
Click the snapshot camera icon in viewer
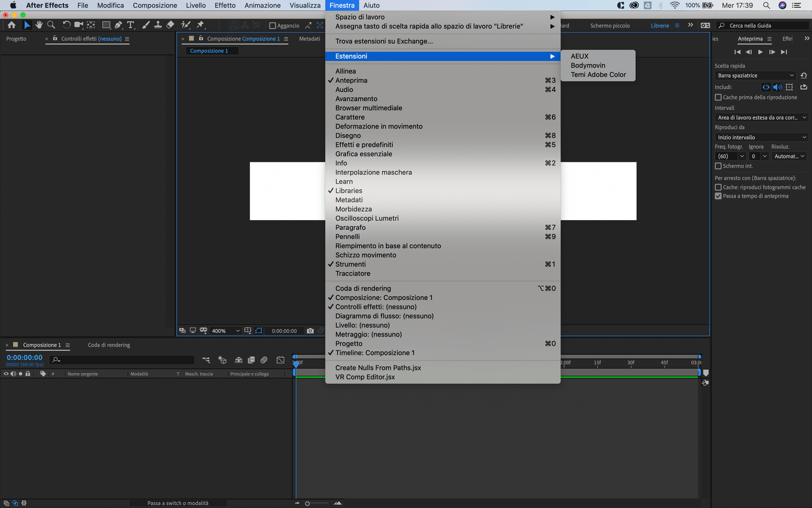click(310, 331)
